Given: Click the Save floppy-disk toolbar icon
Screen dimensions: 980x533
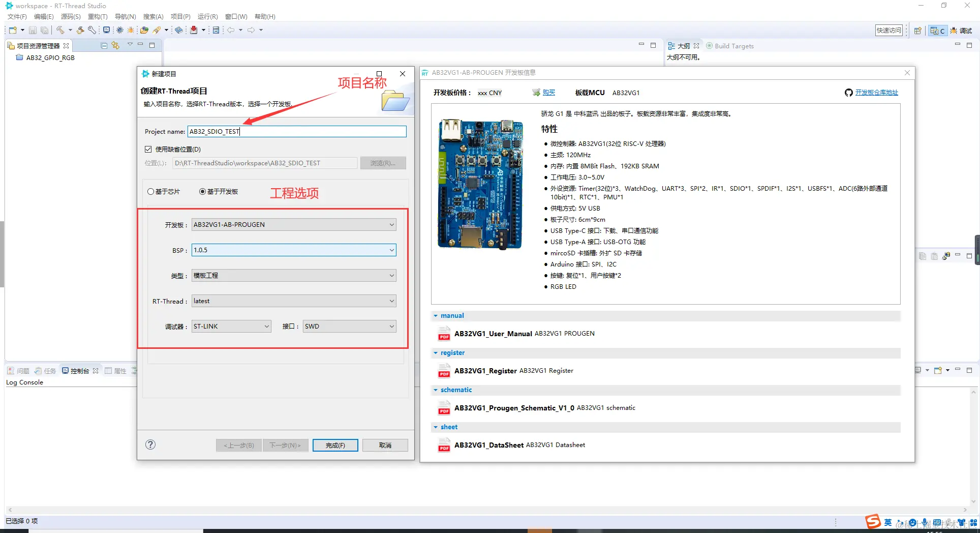Looking at the screenshot, I should (x=33, y=30).
